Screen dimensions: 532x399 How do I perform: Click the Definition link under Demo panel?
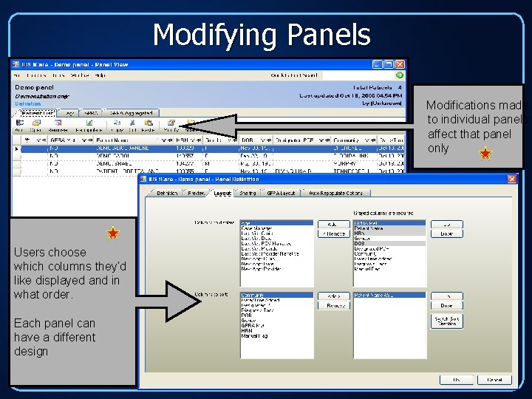pyautogui.click(x=27, y=104)
